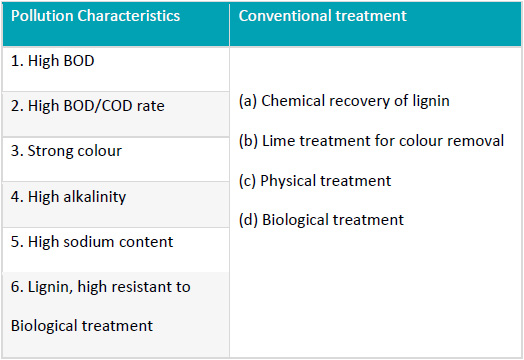Click the word colour in row three

pos(97,151)
